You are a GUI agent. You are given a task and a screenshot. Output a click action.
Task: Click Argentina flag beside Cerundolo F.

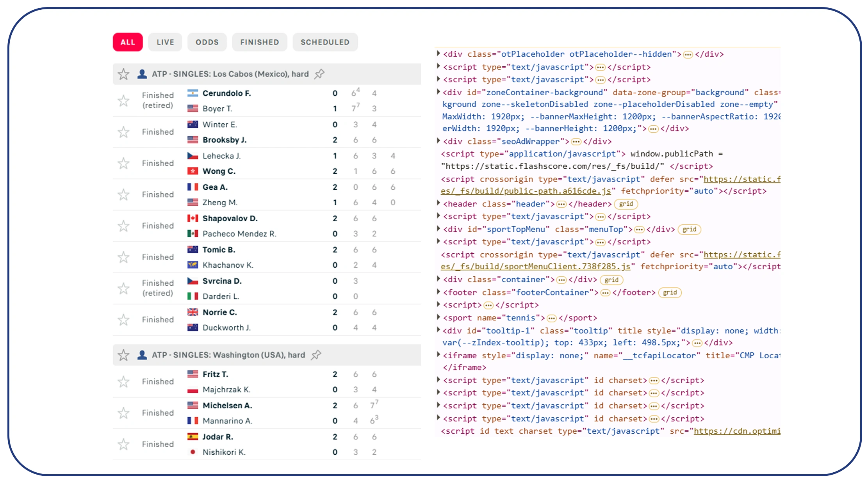click(192, 93)
